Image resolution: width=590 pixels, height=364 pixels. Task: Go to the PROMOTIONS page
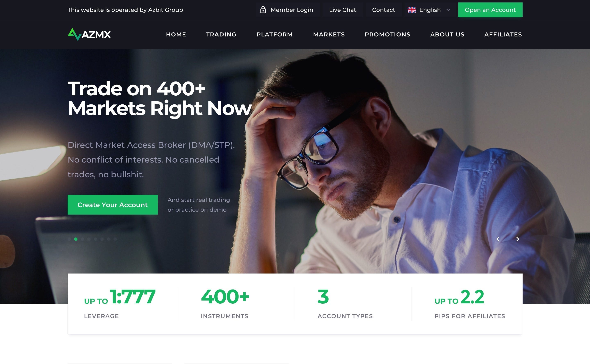(x=387, y=34)
